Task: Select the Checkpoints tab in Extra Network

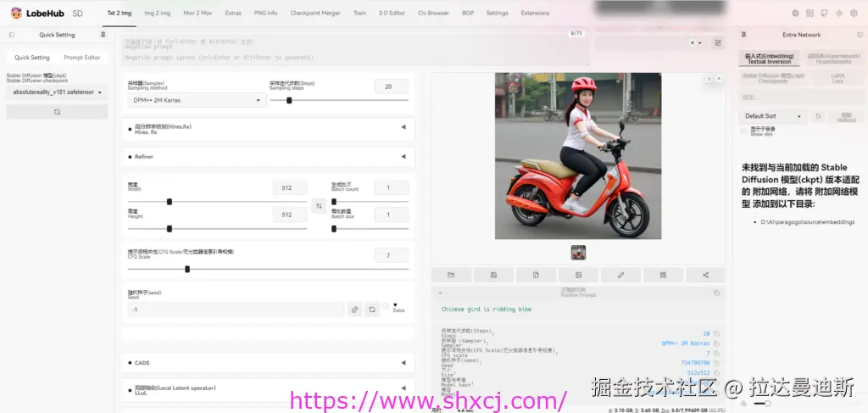Action: [773, 78]
